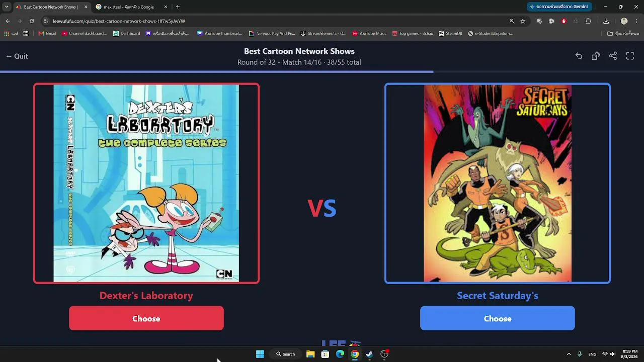
Task: Ask Gemini for help button
Action: coord(559,7)
